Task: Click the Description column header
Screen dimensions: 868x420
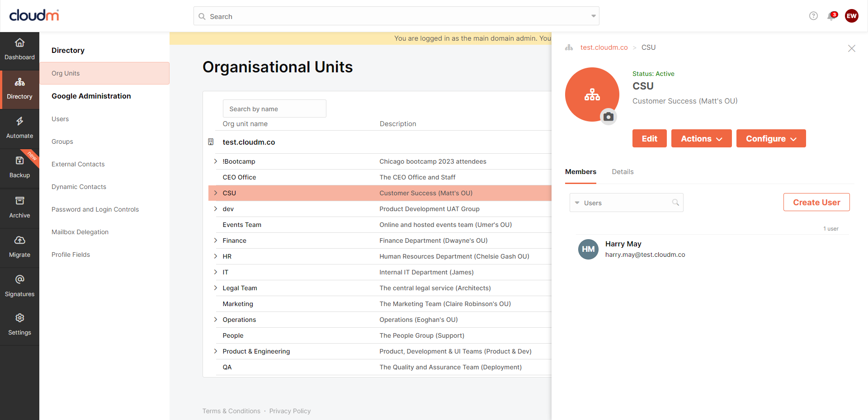Action: pos(398,124)
